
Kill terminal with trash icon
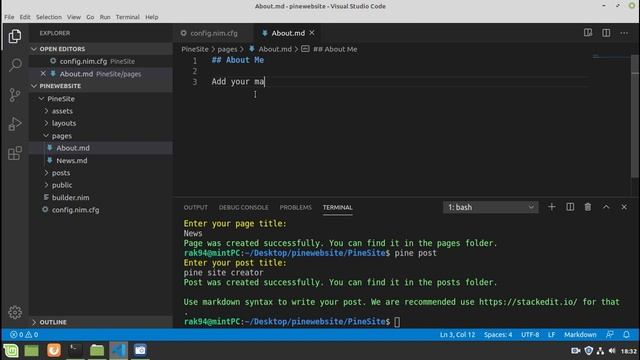588,207
